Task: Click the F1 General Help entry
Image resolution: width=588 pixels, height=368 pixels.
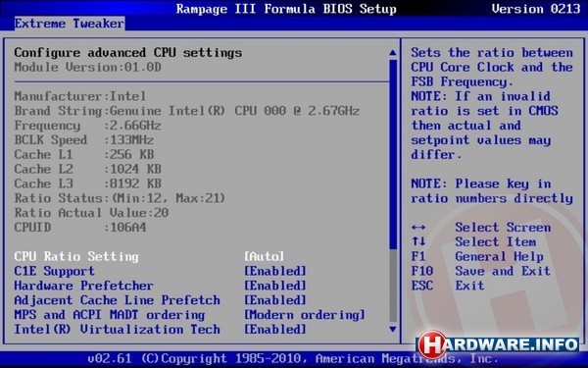Action: coord(477,257)
